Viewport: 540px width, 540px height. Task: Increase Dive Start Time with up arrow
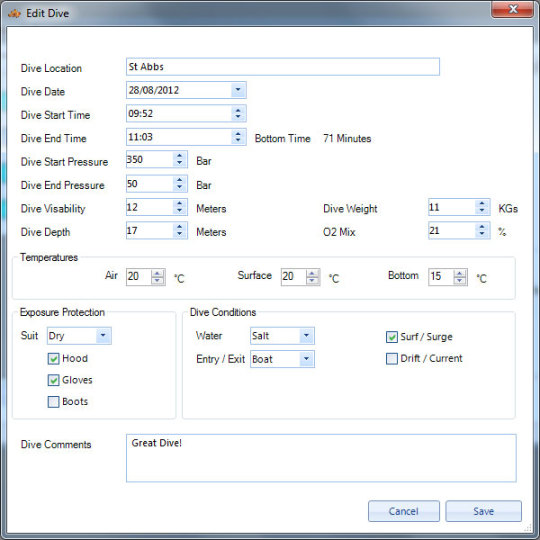238,110
